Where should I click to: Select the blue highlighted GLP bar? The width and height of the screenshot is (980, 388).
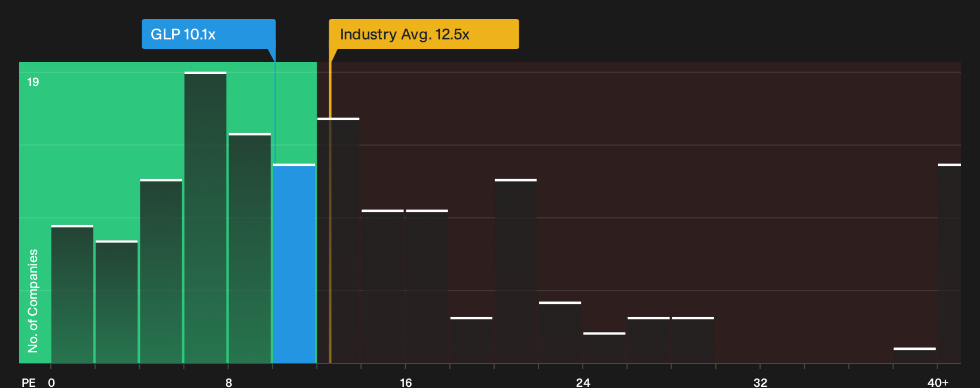pos(294,263)
